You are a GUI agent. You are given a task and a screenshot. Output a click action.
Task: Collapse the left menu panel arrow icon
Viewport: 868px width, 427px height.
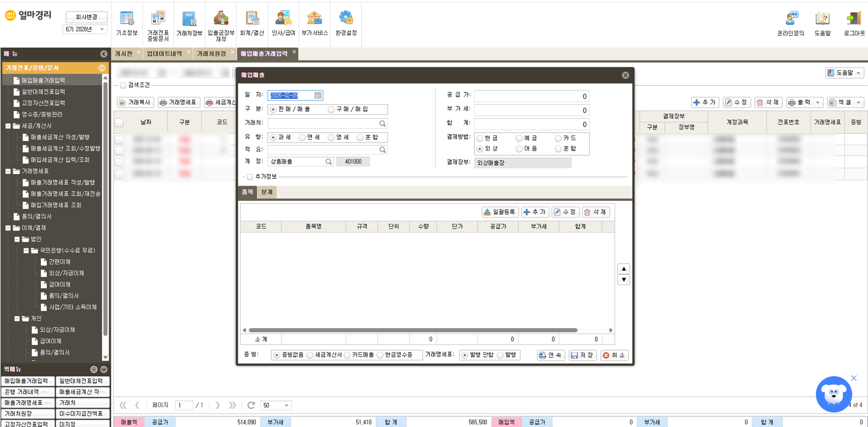104,54
